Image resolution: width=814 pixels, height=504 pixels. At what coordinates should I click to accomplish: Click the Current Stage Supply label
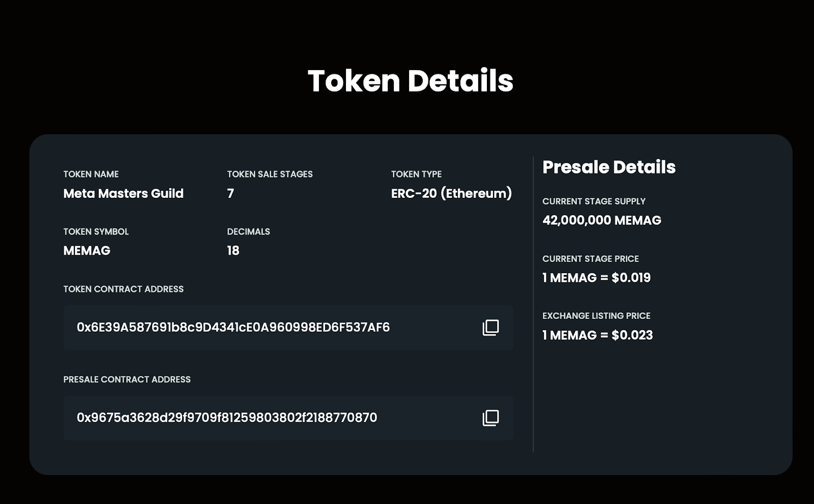pos(594,201)
